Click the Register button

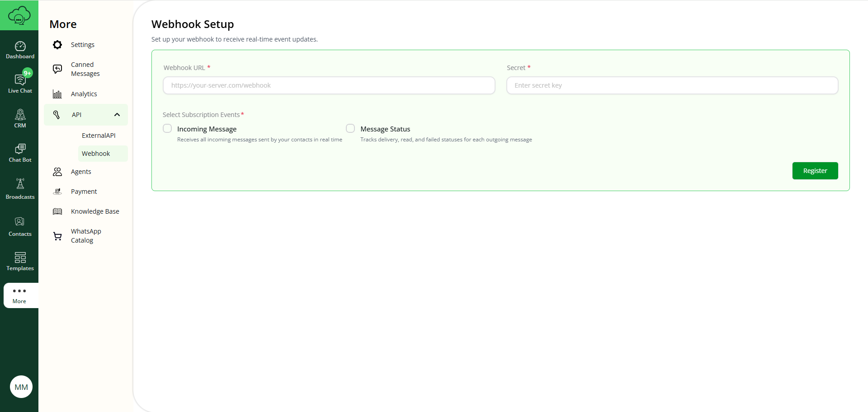tap(815, 171)
